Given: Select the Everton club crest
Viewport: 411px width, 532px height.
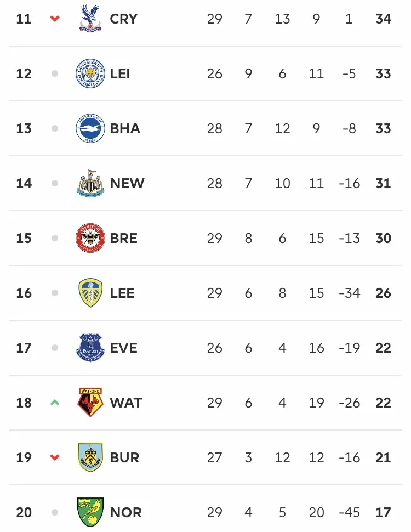Looking at the screenshot, I should click(90, 347).
